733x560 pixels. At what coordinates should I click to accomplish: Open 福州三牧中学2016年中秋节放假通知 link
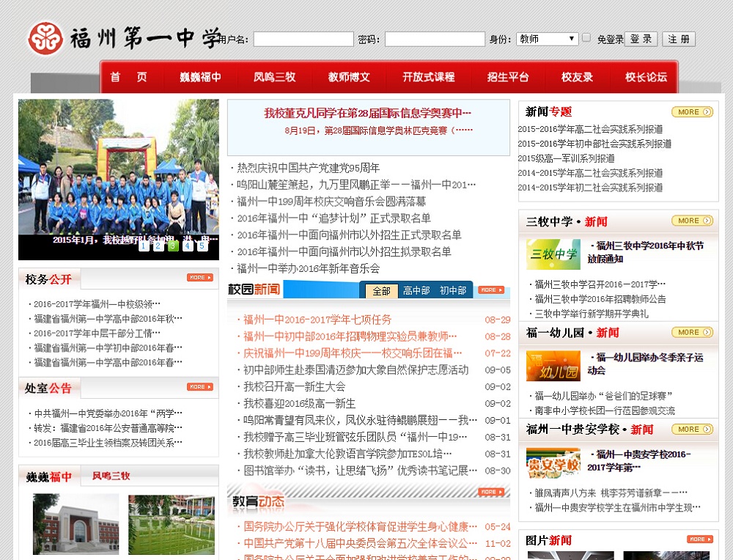click(x=646, y=252)
